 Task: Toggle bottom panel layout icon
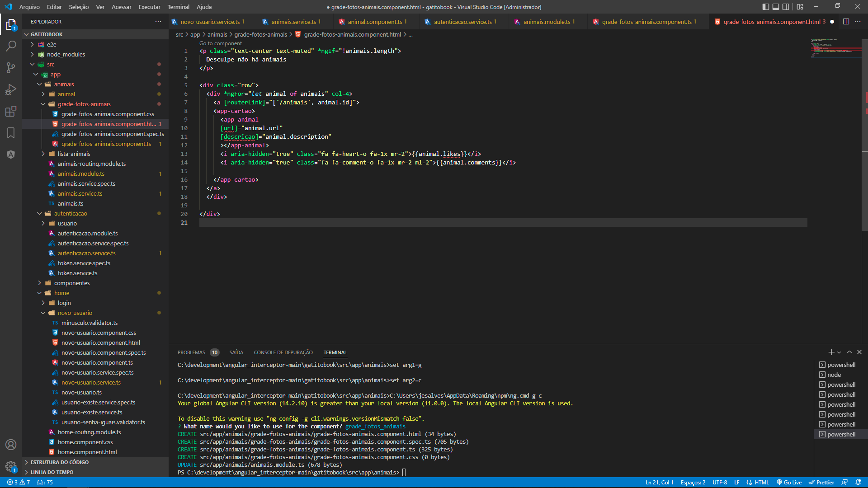coord(776,7)
